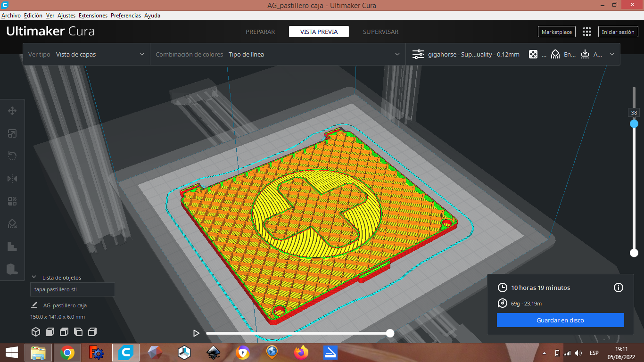Viewport: 644px width, 362px height.
Task: Click the infill pattern icon
Action: tap(533, 54)
